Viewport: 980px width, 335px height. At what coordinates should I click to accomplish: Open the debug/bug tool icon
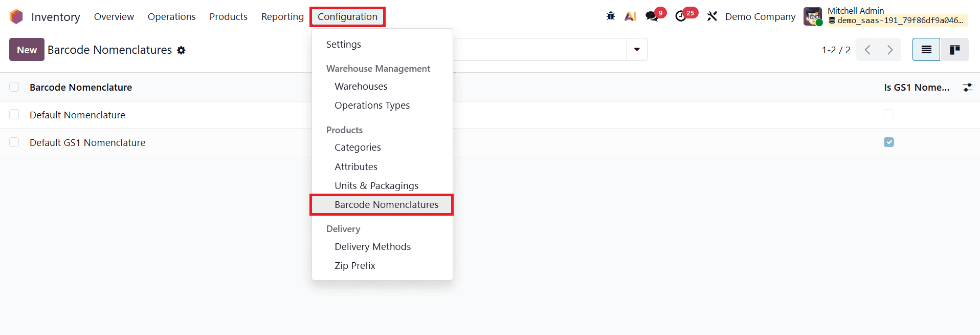pos(611,16)
